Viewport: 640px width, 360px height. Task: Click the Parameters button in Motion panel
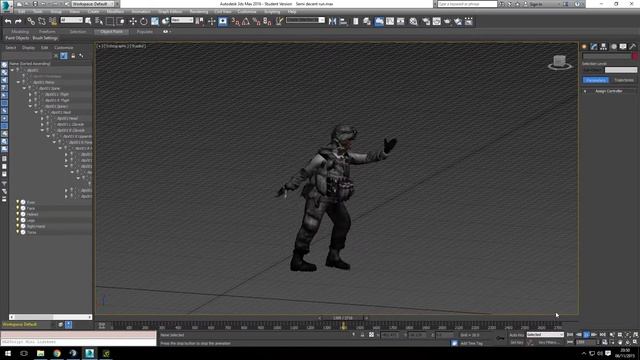(596, 80)
